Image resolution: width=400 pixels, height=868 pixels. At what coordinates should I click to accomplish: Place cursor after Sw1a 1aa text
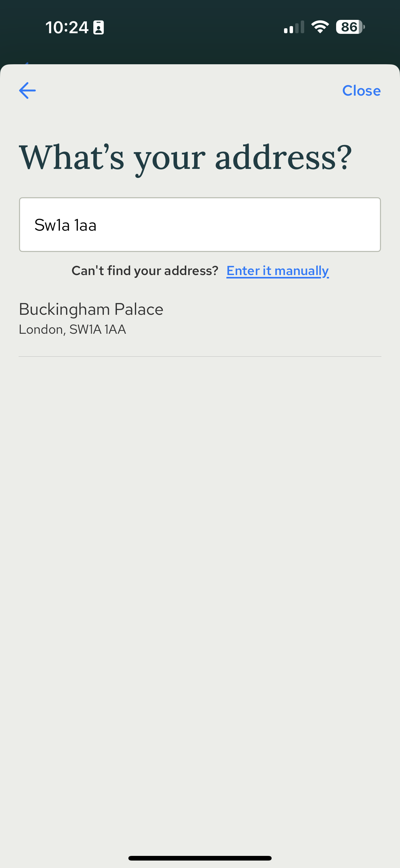coord(98,225)
